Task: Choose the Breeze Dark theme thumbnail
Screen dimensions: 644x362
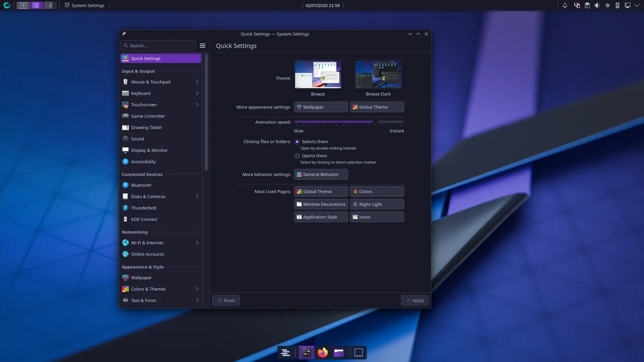Action: pos(378,75)
